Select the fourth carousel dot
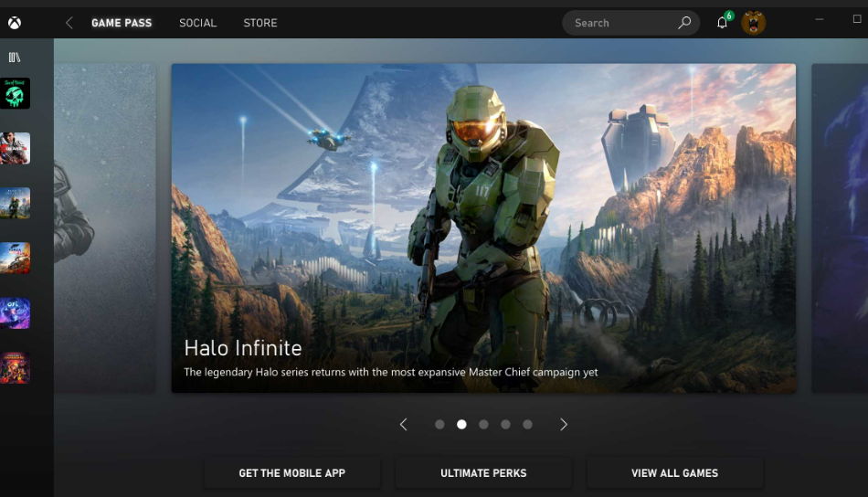 coord(505,425)
